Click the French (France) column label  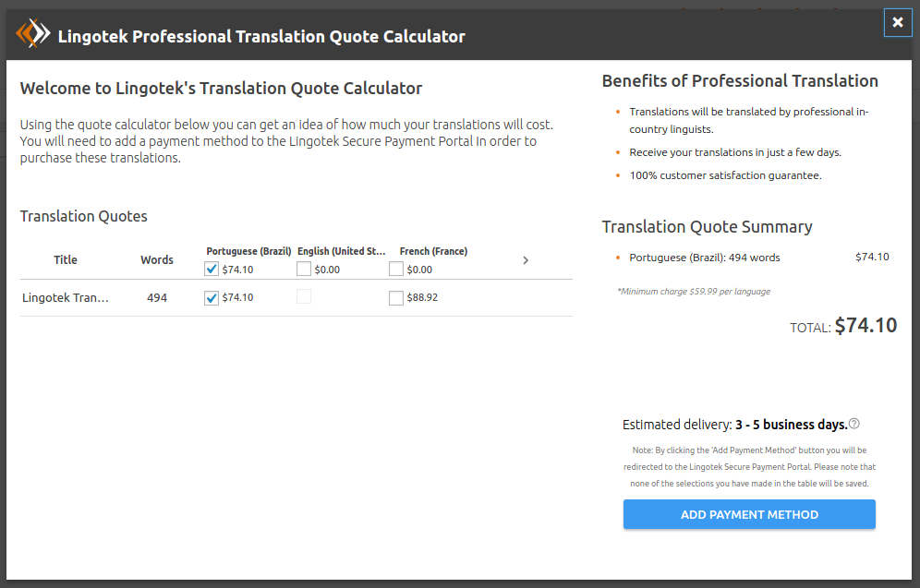coord(433,251)
